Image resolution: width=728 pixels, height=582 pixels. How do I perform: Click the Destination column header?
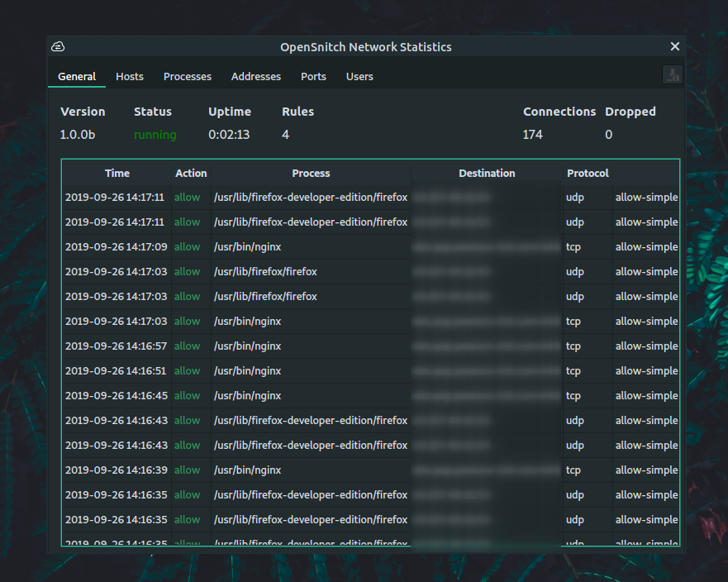487,174
